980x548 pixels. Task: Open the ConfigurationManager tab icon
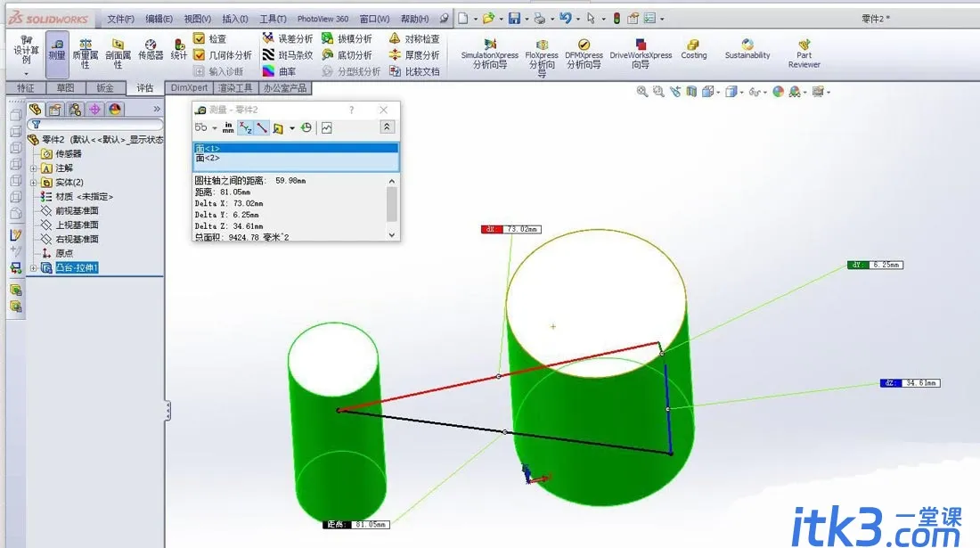click(x=75, y=110)
